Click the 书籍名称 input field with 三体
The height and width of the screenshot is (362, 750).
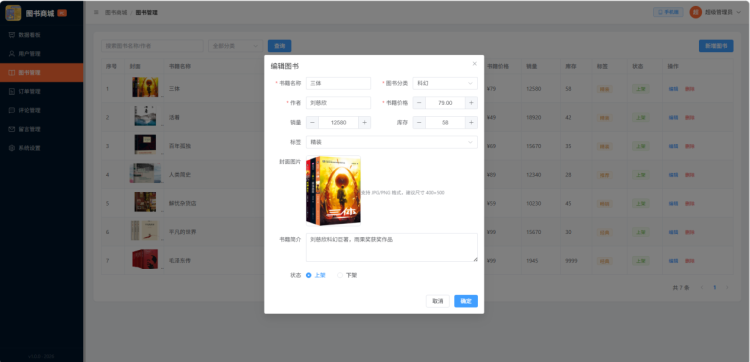coord(338,83)
